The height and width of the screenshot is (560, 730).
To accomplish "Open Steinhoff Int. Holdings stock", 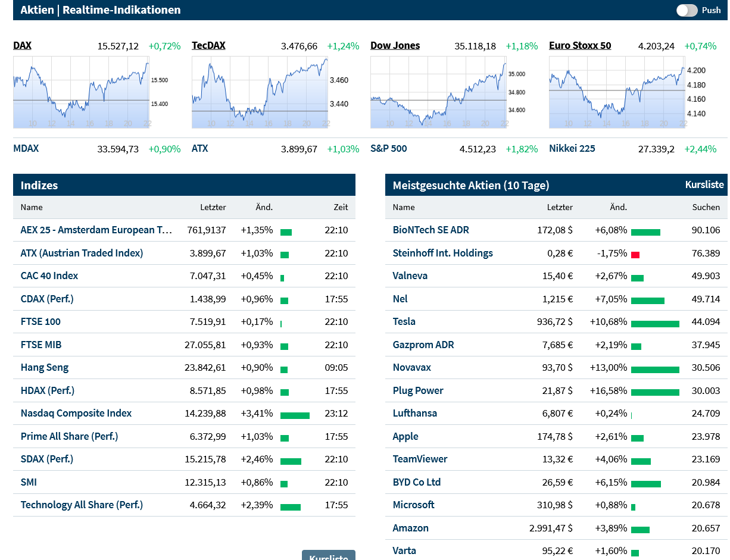I will pos(443,254).
